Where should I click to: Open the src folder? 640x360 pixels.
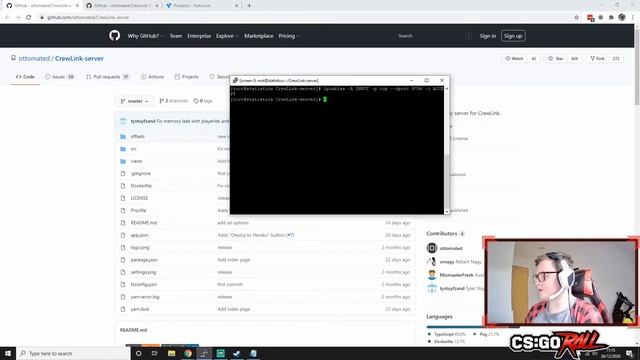click(x=133, y=149)
